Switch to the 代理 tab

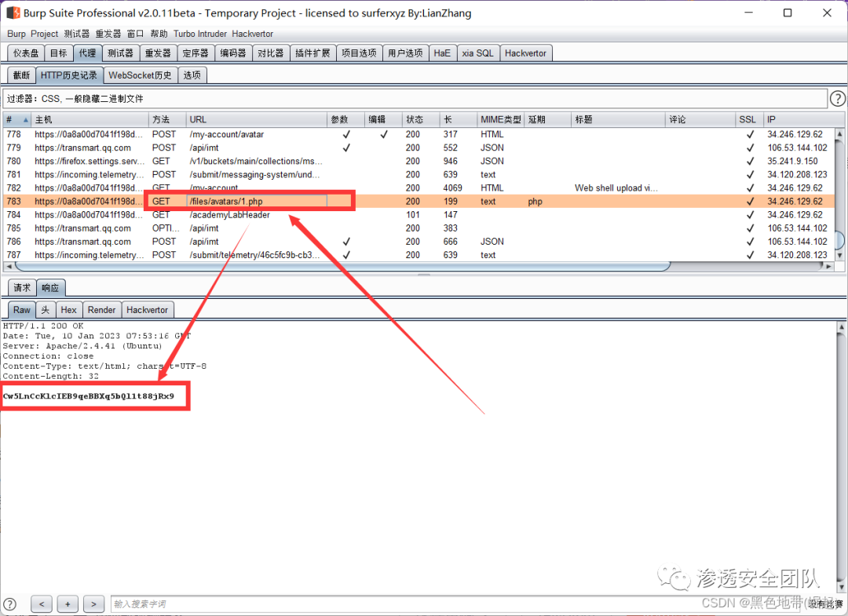click(x=87, y=53)
